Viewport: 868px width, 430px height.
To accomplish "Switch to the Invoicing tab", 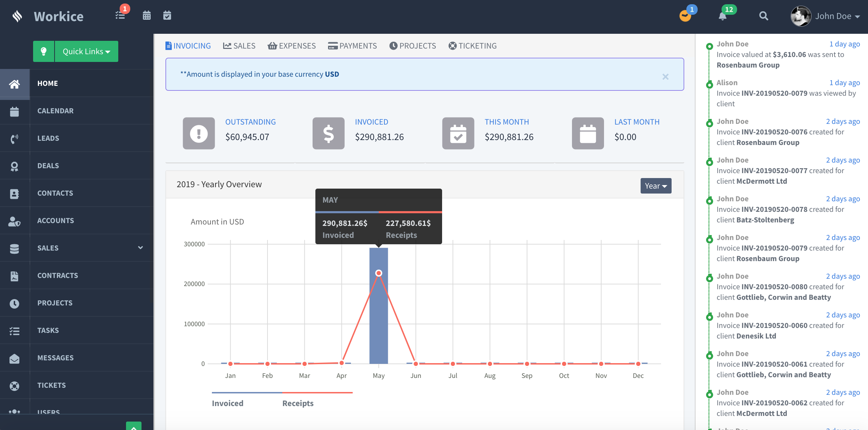I will click(188, 46).
